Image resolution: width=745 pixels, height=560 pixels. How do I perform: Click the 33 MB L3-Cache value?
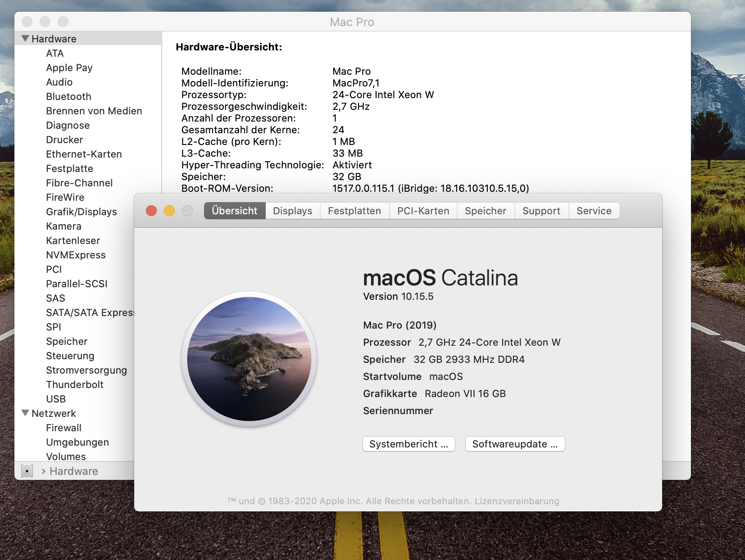pyautogui.click(x=348, y=153)
